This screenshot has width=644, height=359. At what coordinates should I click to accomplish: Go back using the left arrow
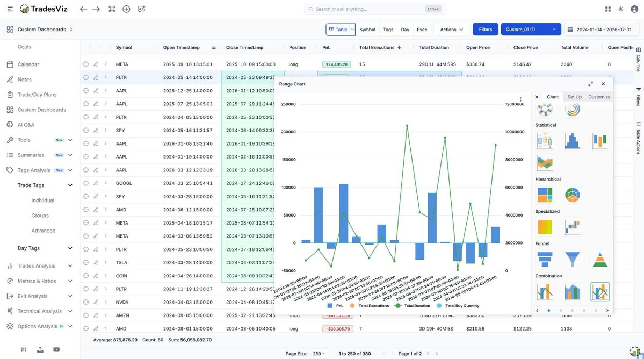(x=83, y=9)
